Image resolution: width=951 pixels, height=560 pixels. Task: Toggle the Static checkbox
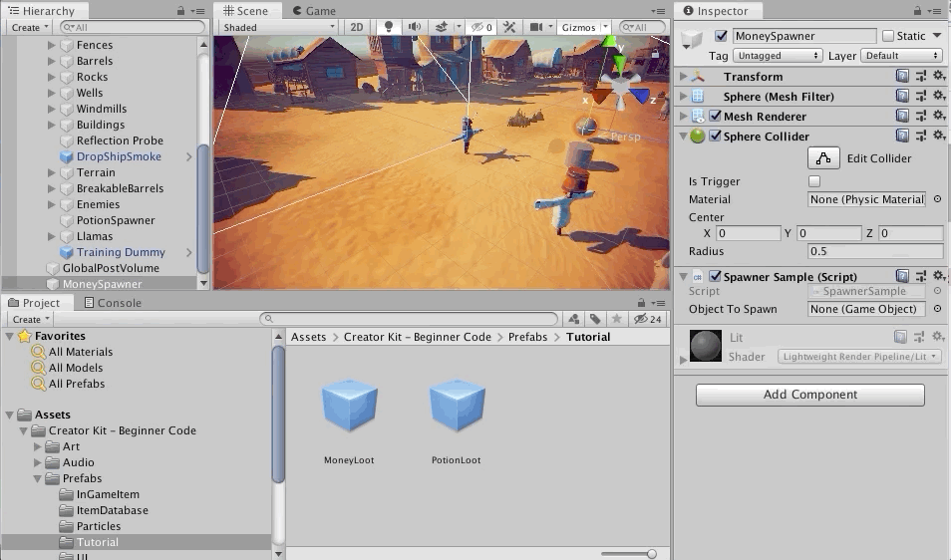pos(888,36)
